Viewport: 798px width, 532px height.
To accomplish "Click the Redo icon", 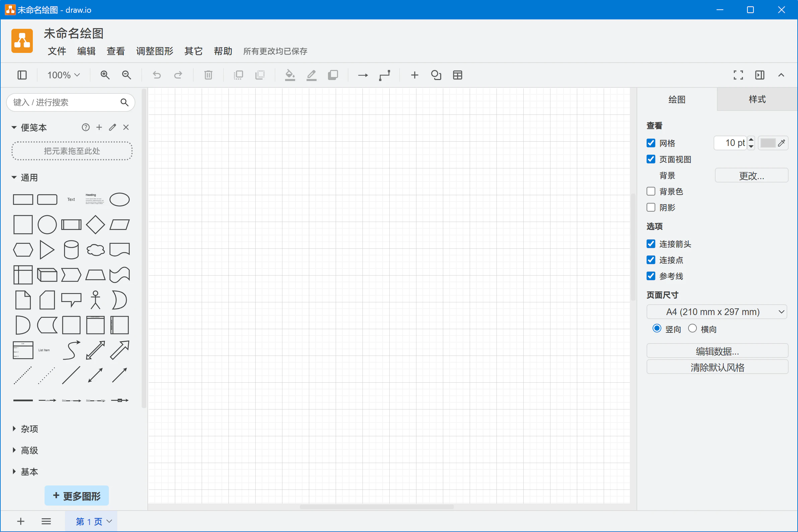I will tap(178, 75).
